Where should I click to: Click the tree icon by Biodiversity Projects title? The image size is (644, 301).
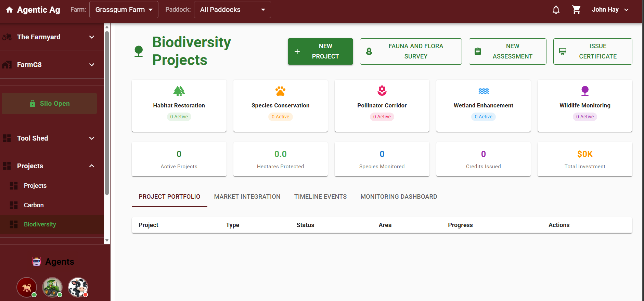pyautogui.click(x=139, y=51)
